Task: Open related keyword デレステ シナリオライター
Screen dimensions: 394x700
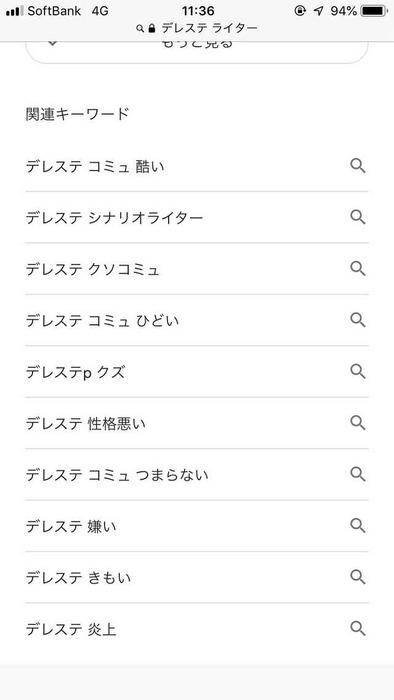Action: (197, 217)
